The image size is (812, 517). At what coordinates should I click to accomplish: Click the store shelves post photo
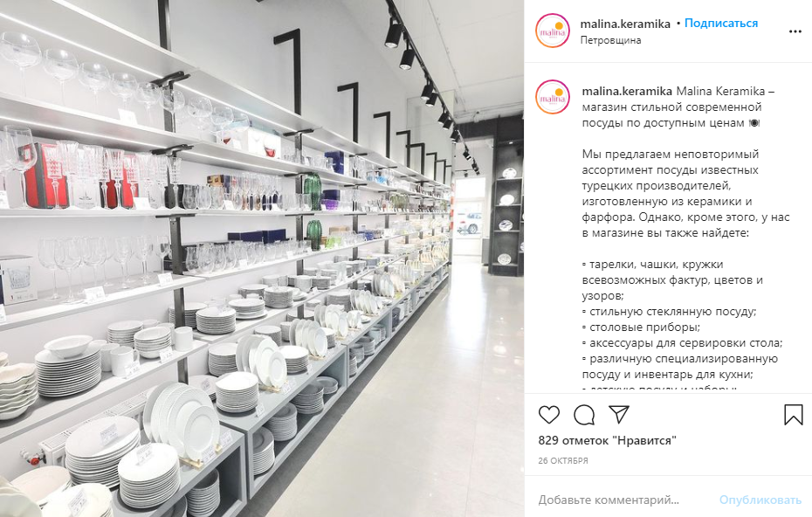(x=262, y=258)
